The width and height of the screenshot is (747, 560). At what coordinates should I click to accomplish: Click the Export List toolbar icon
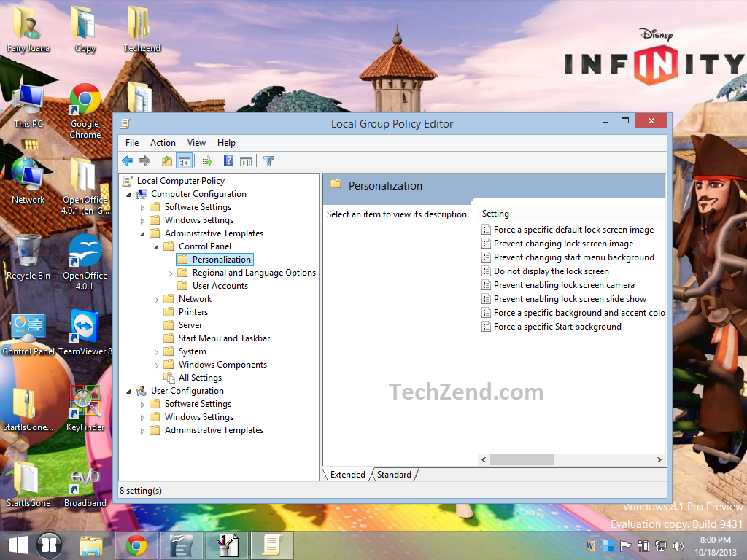click(206, 160)
